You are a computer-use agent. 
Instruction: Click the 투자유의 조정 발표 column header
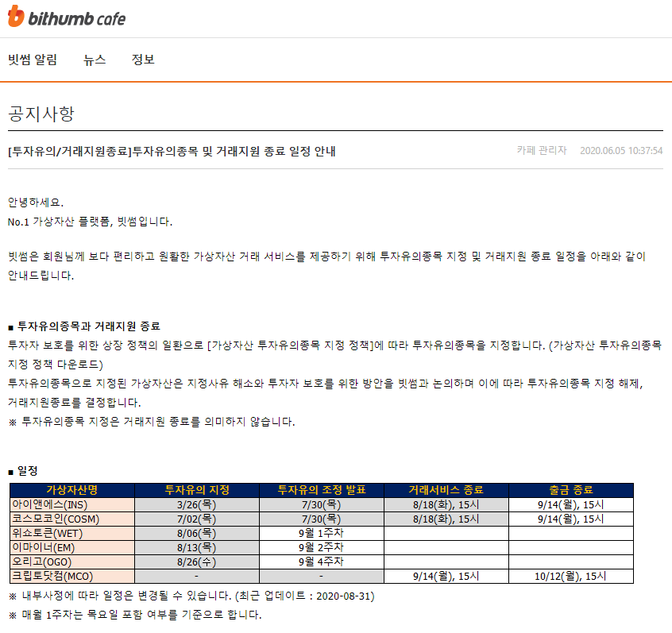coord(322,490)
